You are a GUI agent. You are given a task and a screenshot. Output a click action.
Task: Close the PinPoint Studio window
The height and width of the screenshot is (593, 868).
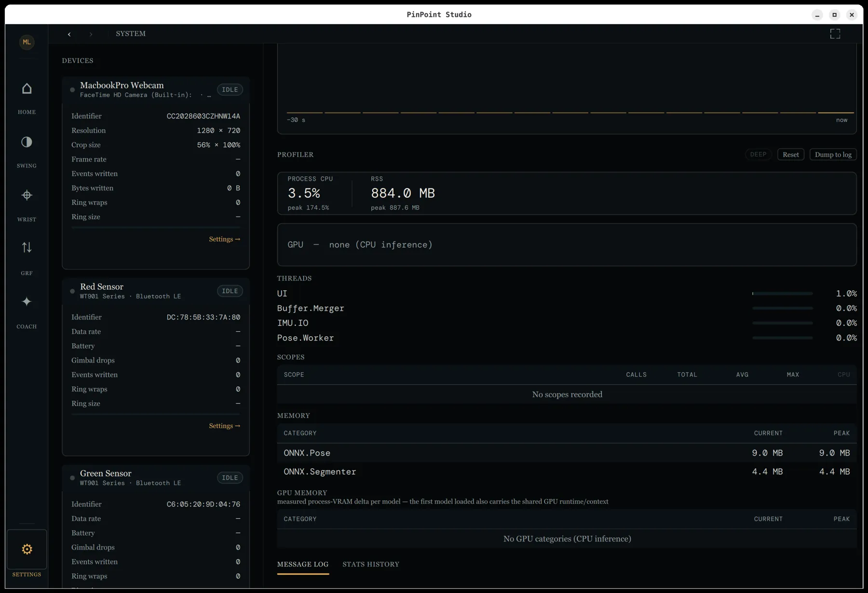852,15
